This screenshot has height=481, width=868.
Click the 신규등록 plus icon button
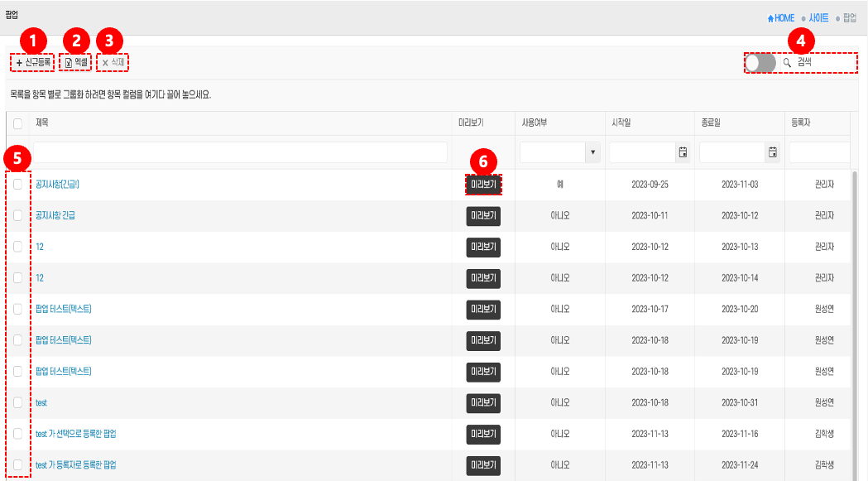(20, 63)
